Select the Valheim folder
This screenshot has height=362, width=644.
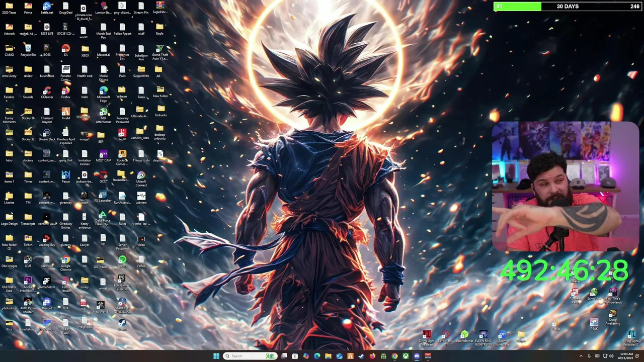(x=122, y=93)
